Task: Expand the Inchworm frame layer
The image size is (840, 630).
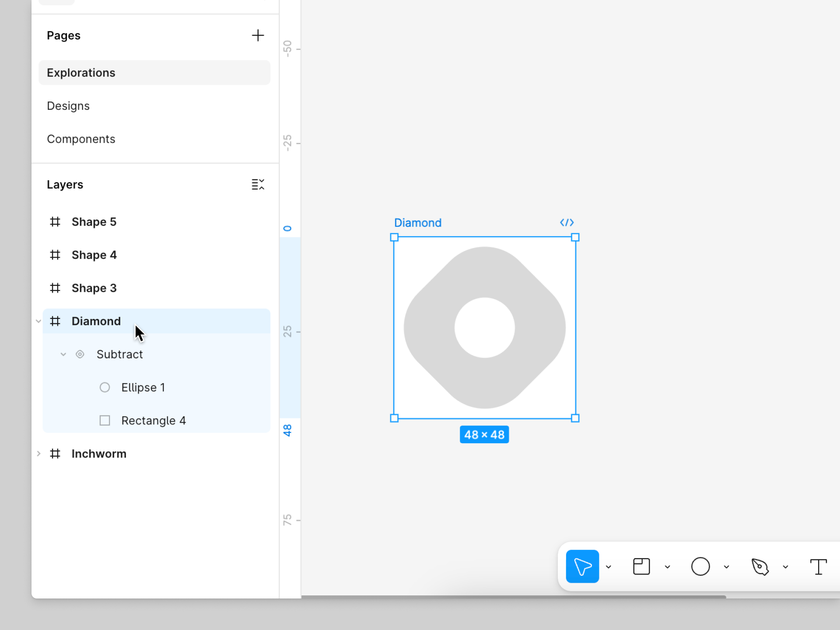Action: (38, 454)
